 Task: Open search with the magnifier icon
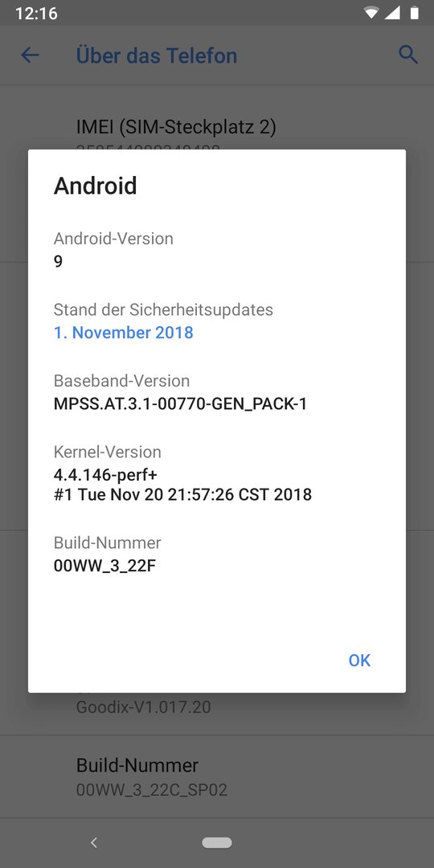click(x=408, y=55)
